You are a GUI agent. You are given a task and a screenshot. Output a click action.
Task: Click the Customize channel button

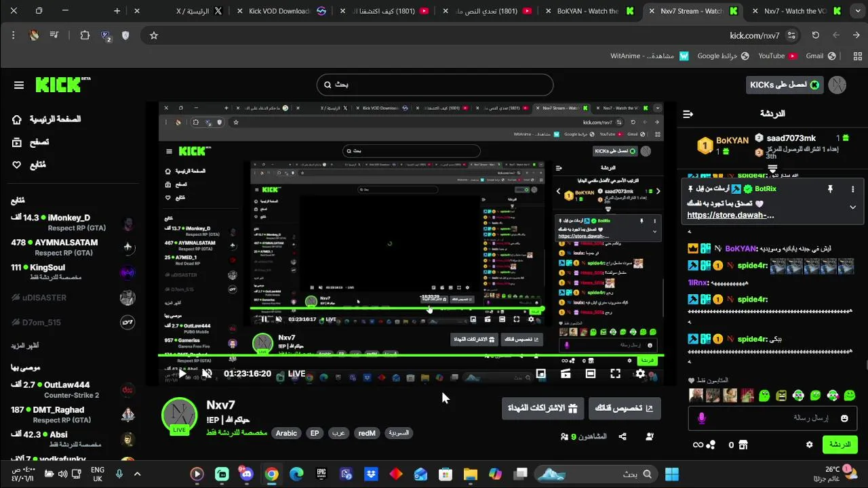(625, 408)
